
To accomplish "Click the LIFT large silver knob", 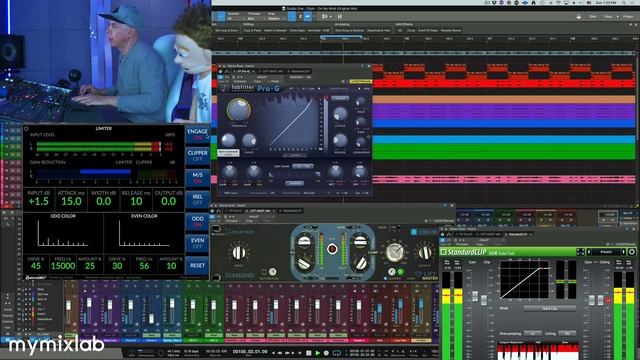I will tap(395, 252).
